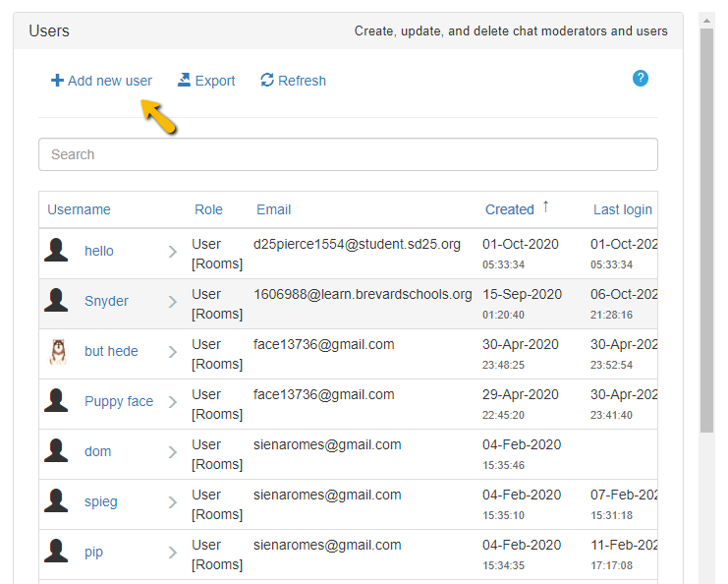
Task: Click inside the Search users field
Action: 348,154
